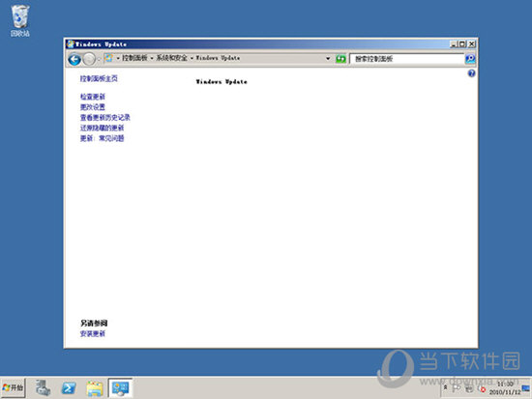Open the taskbar clock showing 2010/11/12
This screenshot has height=399, width=532.
(x=505, y=387)
